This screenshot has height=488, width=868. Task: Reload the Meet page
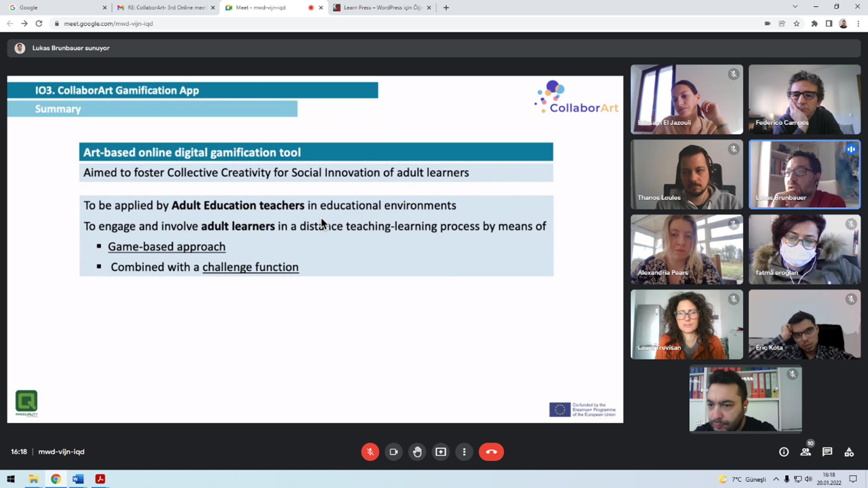pyautogui.click(x=39, y=24)
